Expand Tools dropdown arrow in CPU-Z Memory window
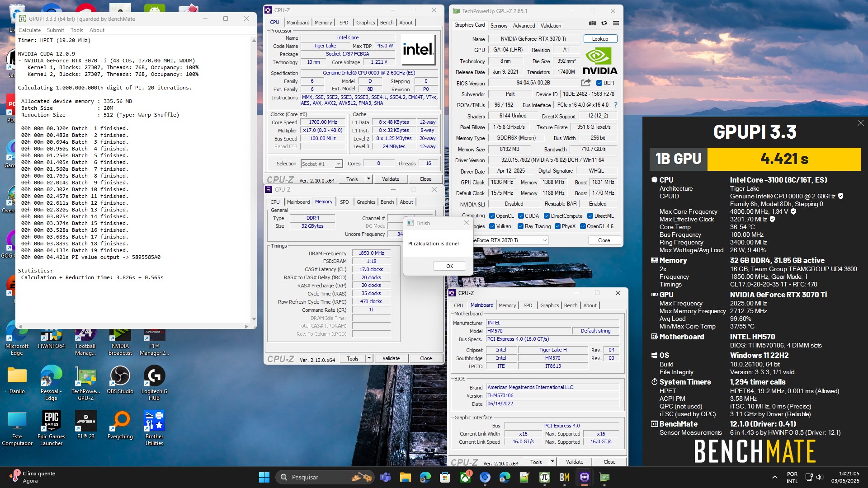868x488 pixels. click(x=369, y=358)
